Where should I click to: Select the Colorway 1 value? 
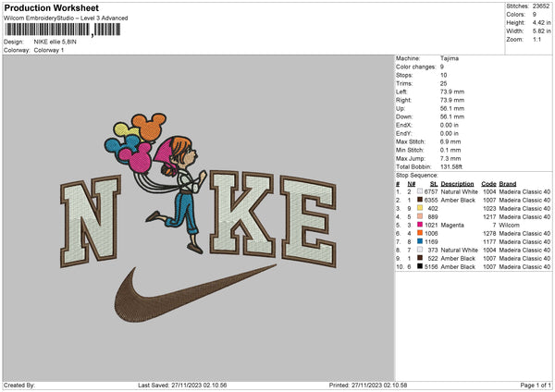(x=49, y=50)
